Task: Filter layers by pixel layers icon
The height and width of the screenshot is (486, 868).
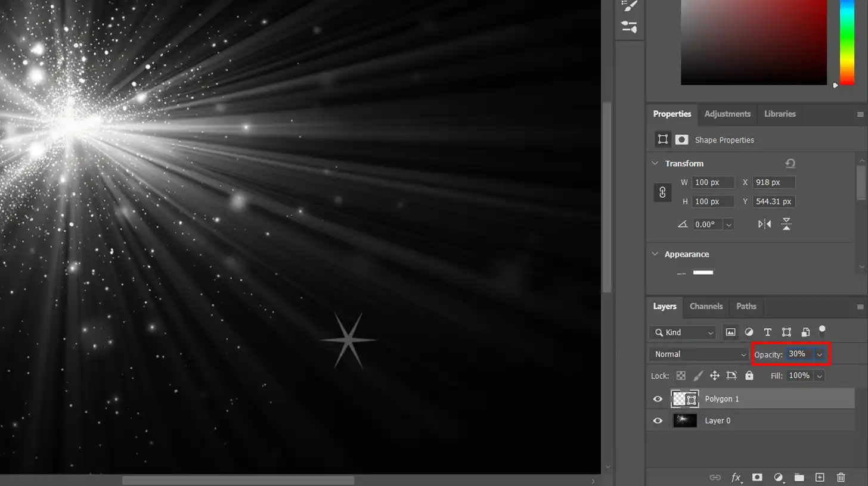Action: click(x=730, y=332)
